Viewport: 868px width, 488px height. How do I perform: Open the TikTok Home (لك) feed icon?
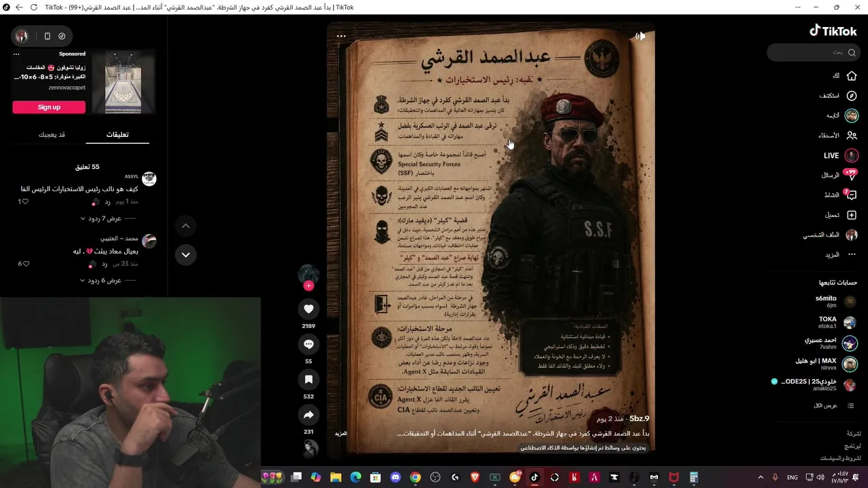coord(852,76)
